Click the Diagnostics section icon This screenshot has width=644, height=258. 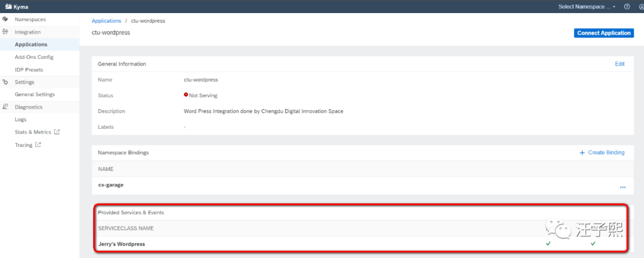(x=5, y=107)
